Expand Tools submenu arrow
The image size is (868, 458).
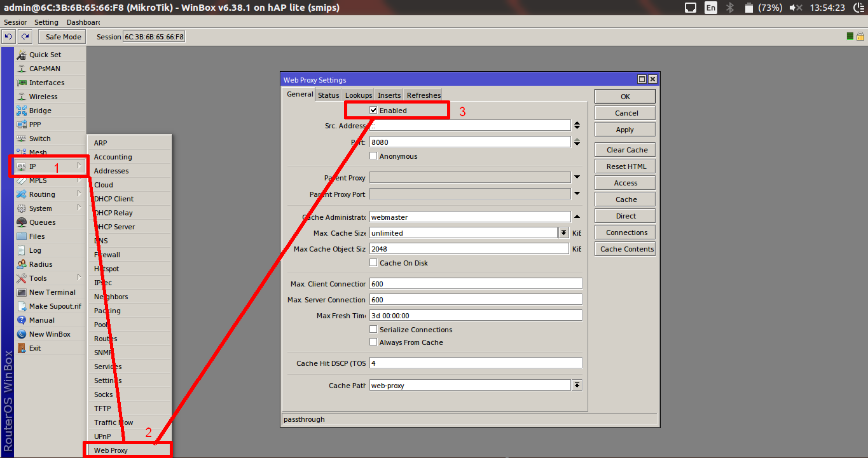[x=79, y=278]
